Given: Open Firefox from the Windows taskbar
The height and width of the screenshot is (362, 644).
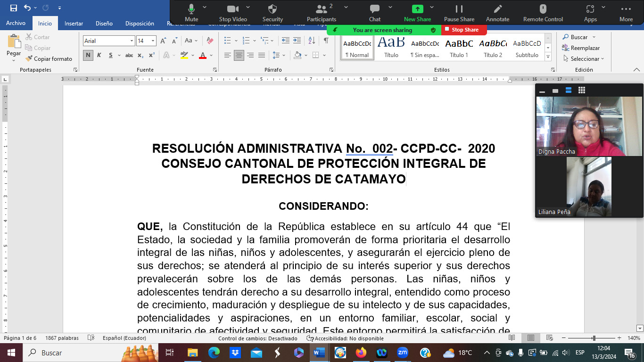Looking at the screenshot, I should coord(361,353).
